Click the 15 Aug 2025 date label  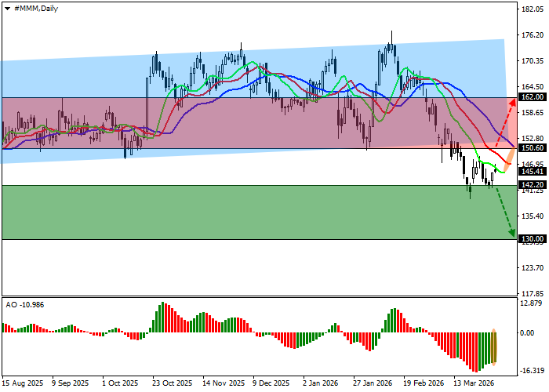click(x=23, y=383)
